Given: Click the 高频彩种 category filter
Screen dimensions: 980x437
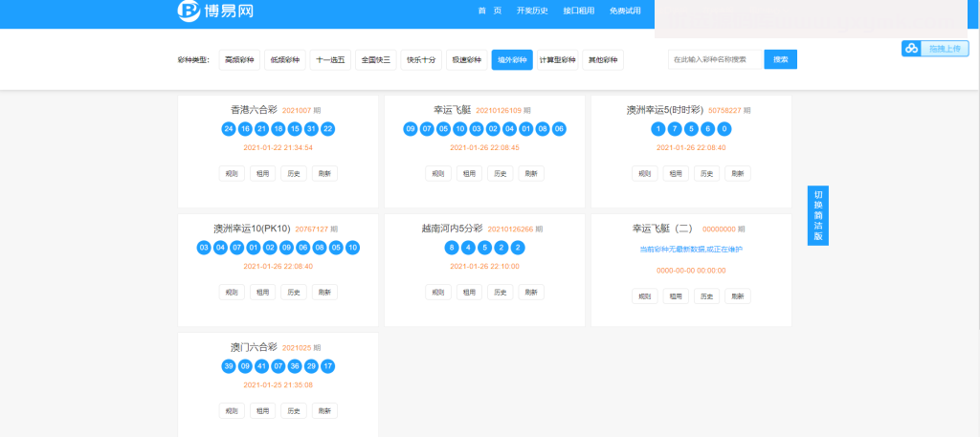Looking at the screenshot, I should click(239, 60).
